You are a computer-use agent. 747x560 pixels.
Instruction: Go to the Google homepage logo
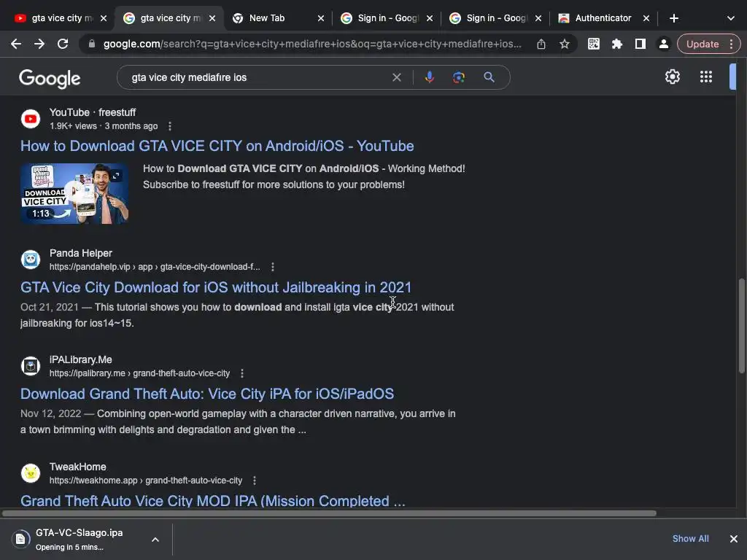50,79
